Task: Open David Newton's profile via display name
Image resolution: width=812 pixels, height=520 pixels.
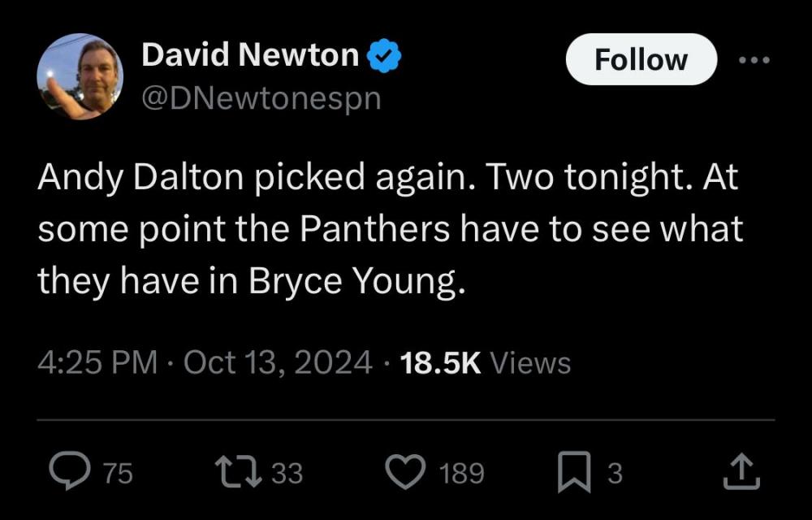Action: click(x=250, y=55)
